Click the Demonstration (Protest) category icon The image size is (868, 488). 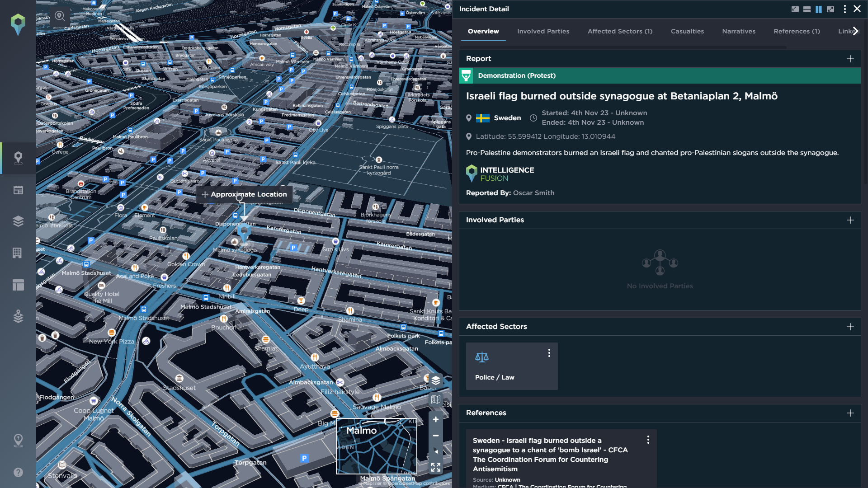click(466, 75)
